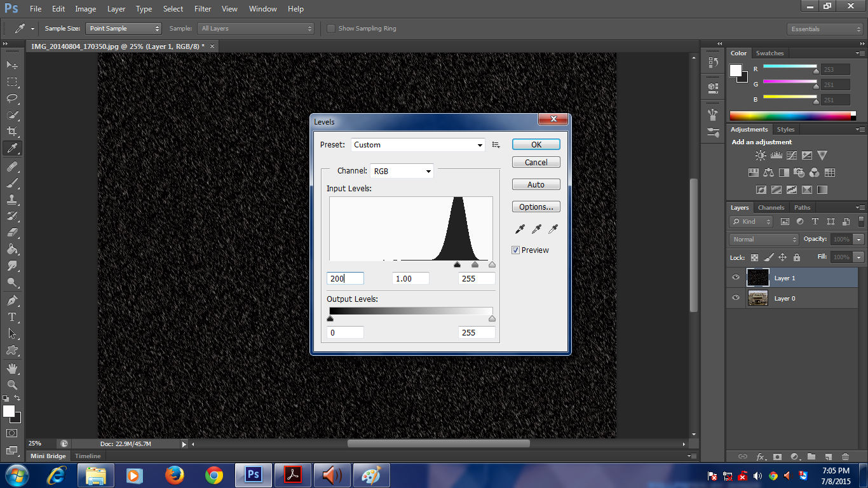Toggle layer filter on/off switch
This screenshot has width=868, height=488.
(862, 221)
